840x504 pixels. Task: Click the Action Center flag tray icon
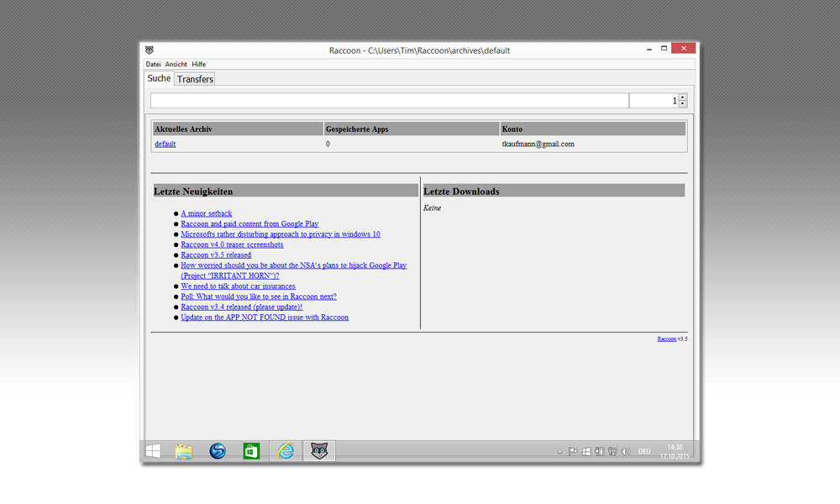[573, 452]
